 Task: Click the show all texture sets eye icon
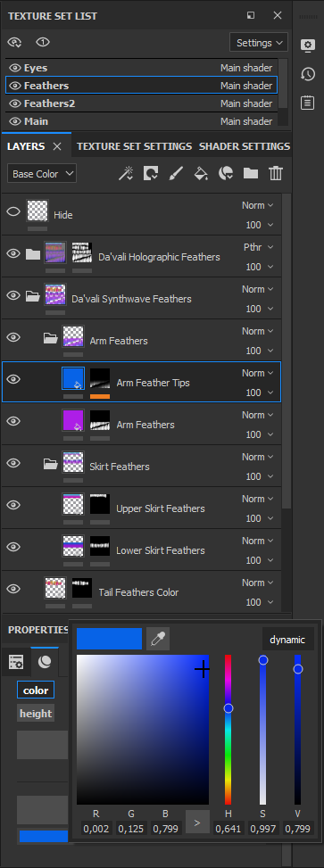click(14, 42)
